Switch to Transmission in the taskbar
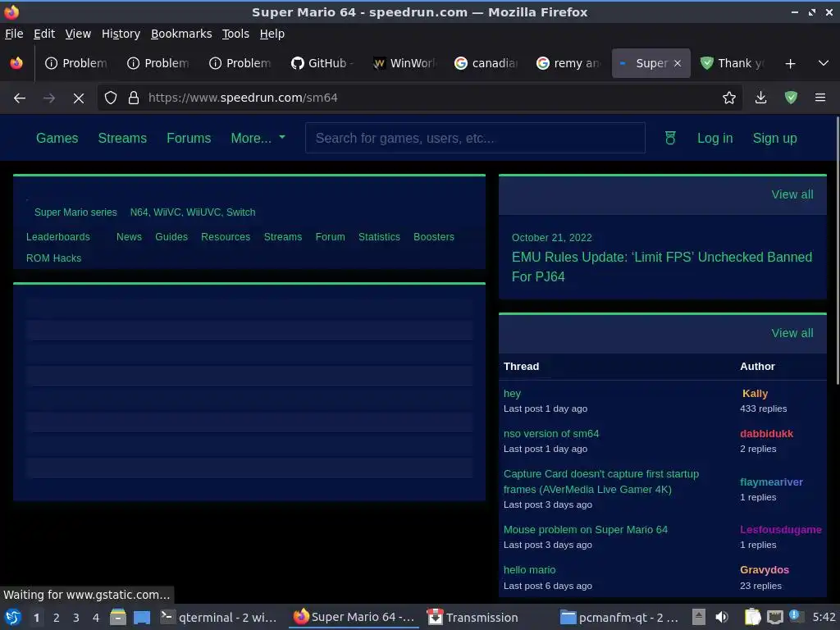 click(x=472, y=618)
